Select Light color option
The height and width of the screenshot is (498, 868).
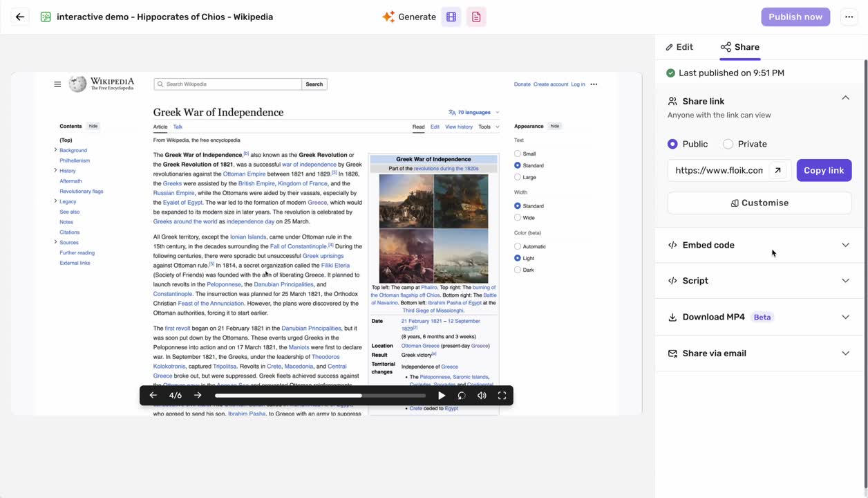[x=518, y=258]
